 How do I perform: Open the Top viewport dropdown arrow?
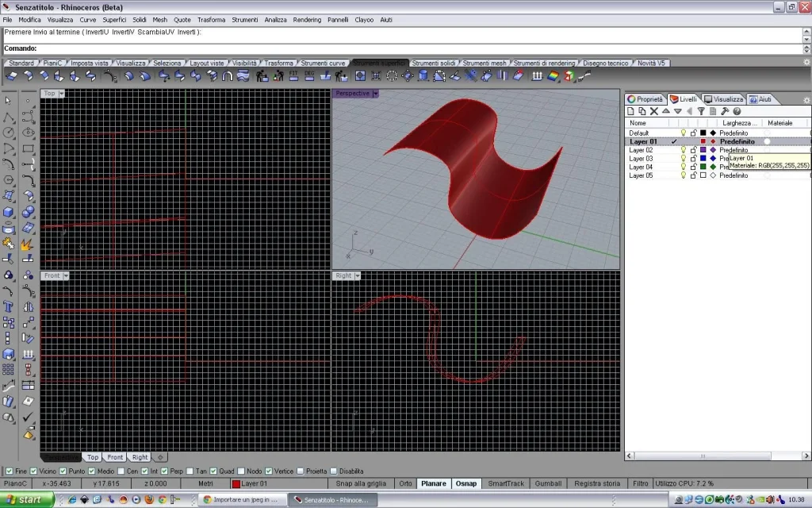click(x=61, y=94)
